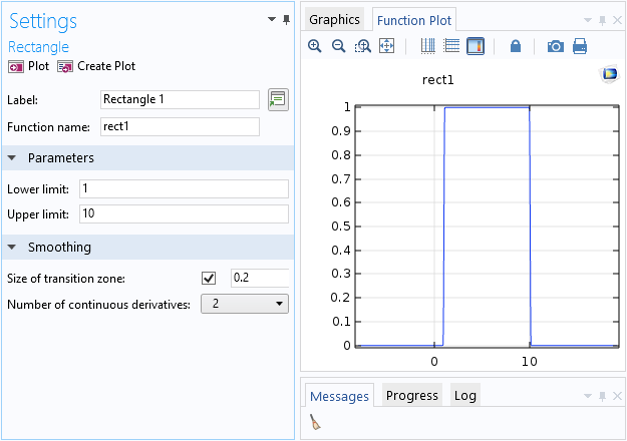Toggle x-axis log scale button
The image size is (627, 441).
coord(428,46)
